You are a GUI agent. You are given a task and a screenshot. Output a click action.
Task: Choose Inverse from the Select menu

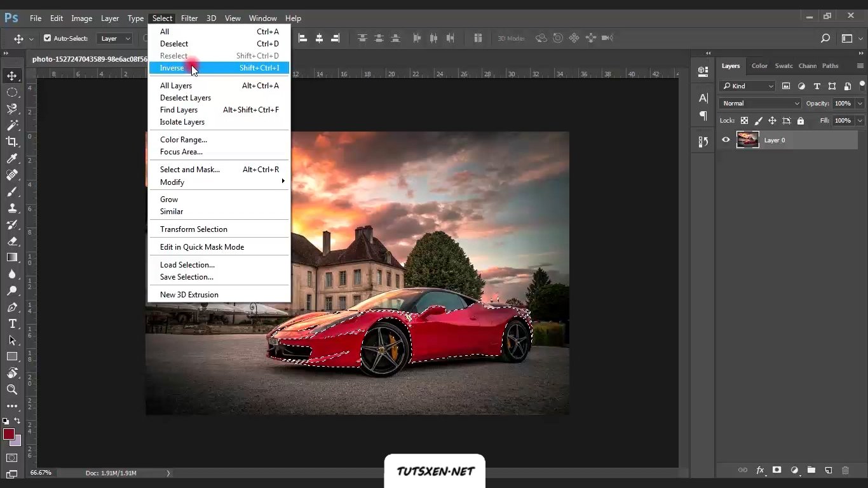[219, 68]
